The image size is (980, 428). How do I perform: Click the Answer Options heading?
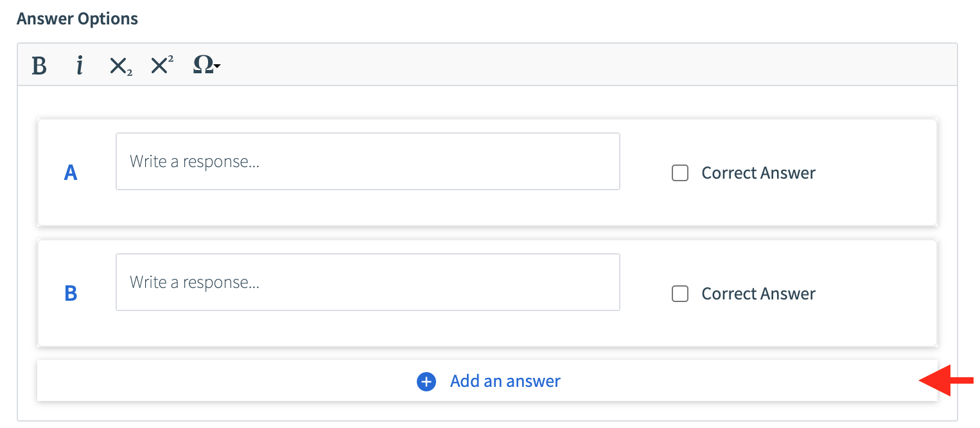76,18
